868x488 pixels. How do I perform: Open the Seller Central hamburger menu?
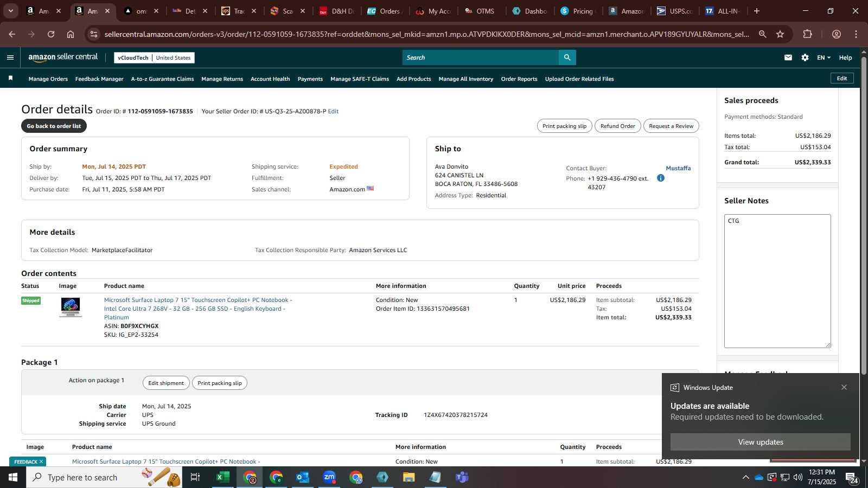point(10,57)
